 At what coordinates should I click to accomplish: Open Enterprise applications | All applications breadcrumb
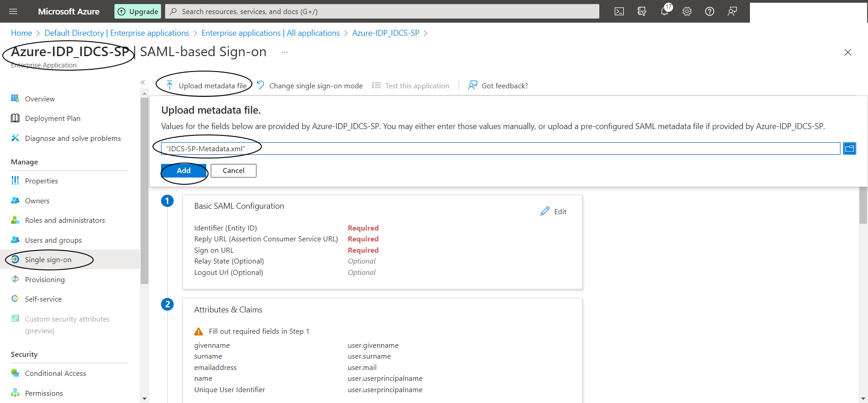point(270,33)
